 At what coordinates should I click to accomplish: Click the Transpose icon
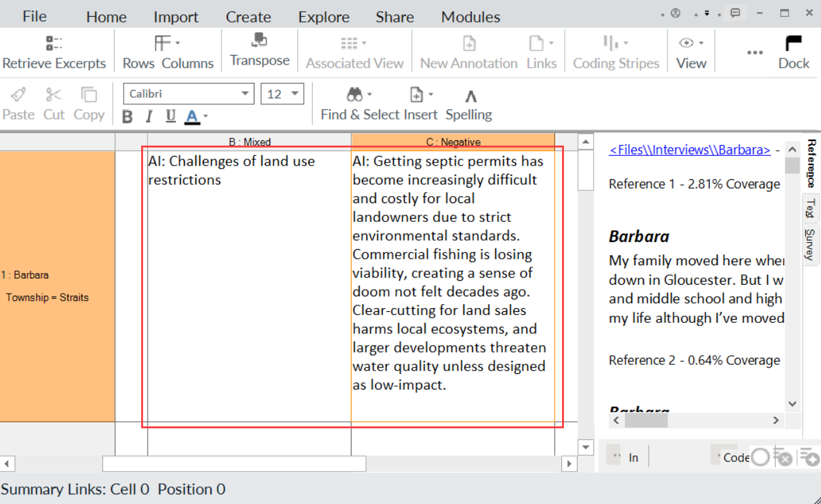tap(259, 41)
